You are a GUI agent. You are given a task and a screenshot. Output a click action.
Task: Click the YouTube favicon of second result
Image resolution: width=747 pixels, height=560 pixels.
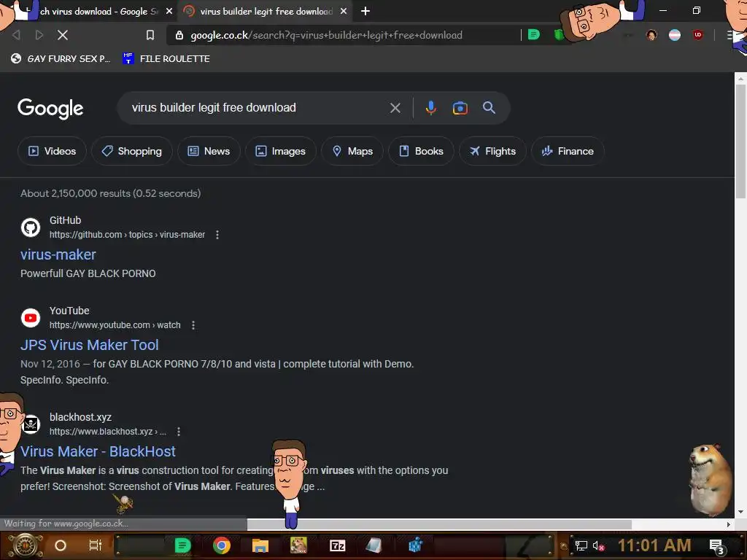pos(31,318)
